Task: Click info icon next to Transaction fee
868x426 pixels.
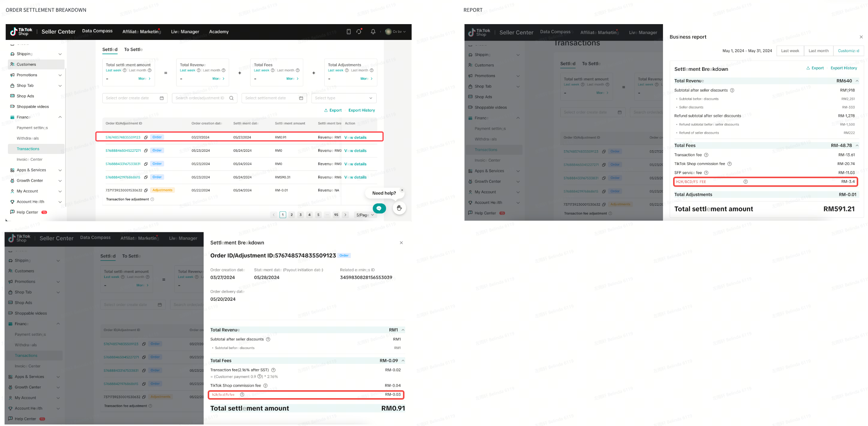Action: (x=706, y=155)
